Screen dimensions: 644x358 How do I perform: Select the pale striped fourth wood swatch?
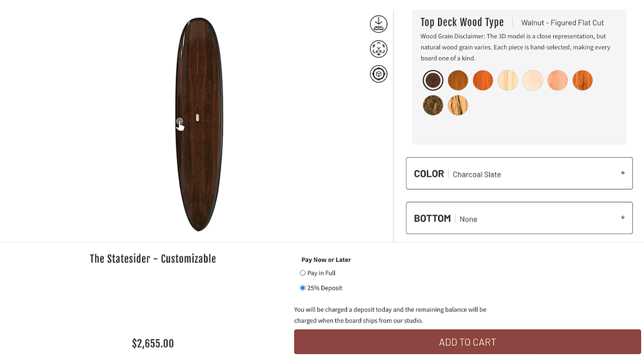point(508,80)
